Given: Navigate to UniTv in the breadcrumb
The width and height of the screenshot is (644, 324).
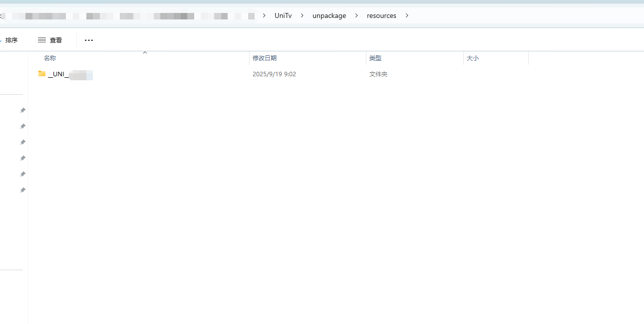Looking at the screenshot, I should tap(283, 15).
